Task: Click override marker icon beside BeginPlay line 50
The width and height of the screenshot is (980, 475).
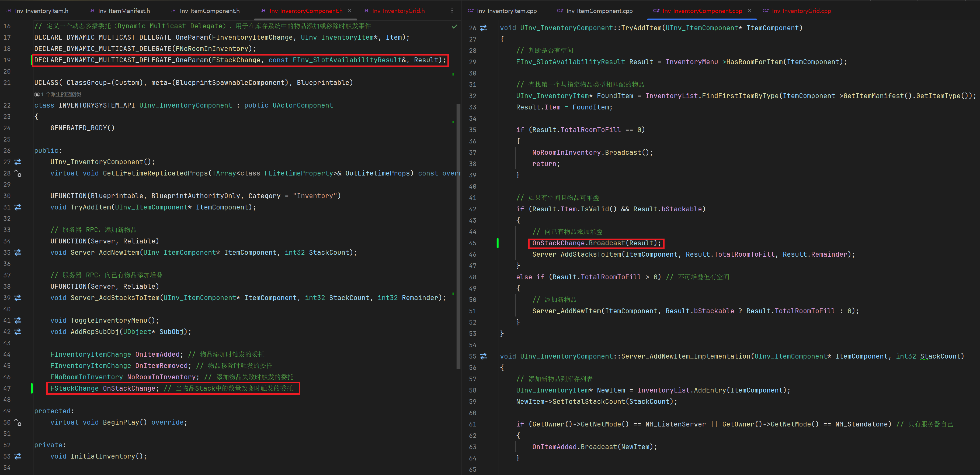Action: [18, 422]
